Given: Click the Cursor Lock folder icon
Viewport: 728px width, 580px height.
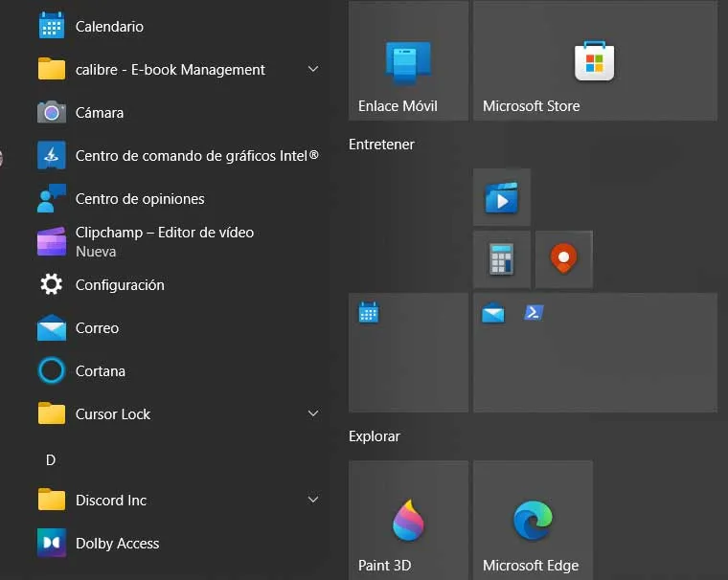Looking at the screenshot, I should [52, 413].
